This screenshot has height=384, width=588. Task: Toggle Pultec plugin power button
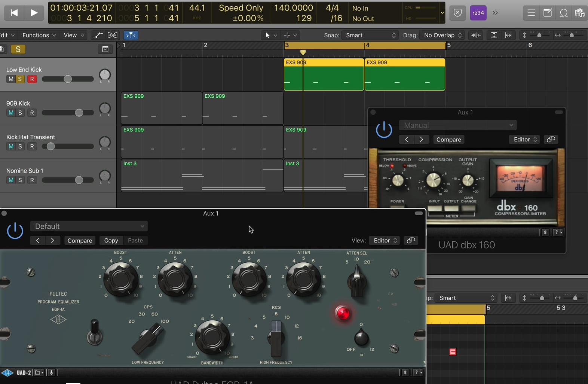15,231
